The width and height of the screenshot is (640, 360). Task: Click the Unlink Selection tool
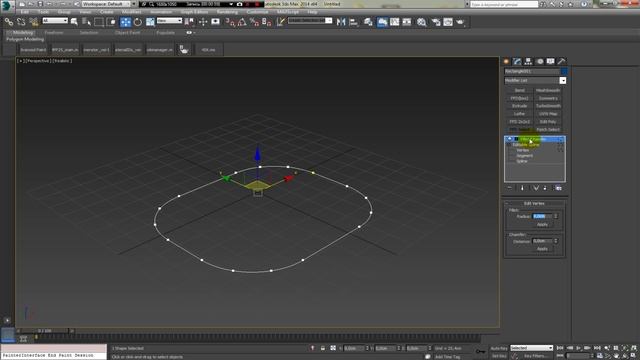[x=21, y=22]
